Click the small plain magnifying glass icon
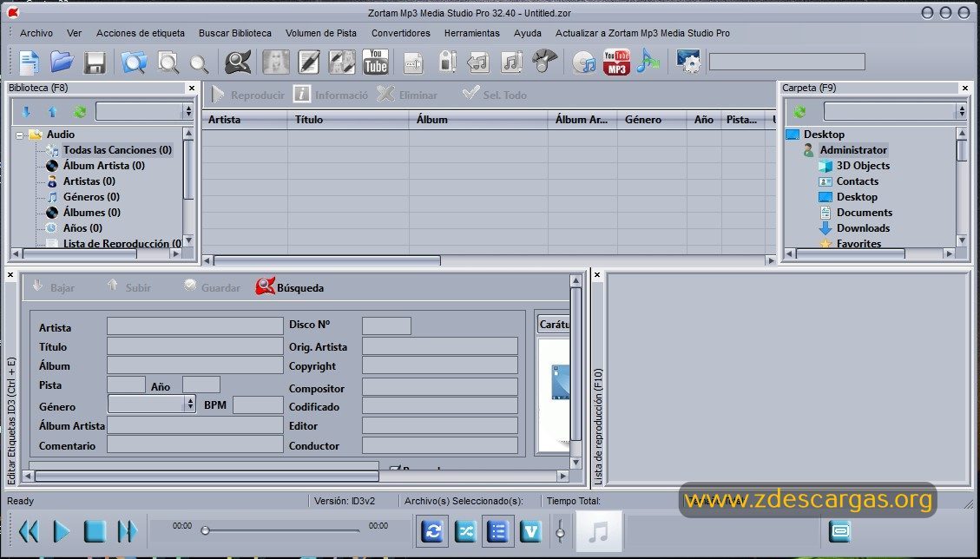 (x=199, y=63)
